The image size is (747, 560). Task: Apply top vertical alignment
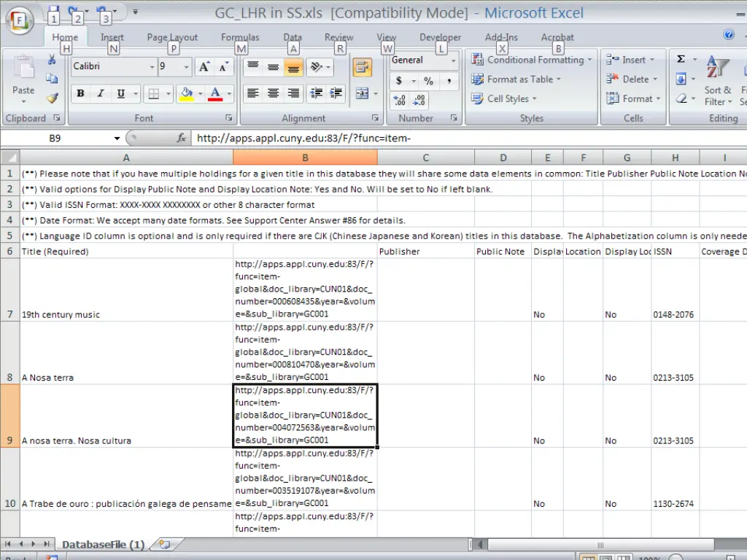click(253, 67)
